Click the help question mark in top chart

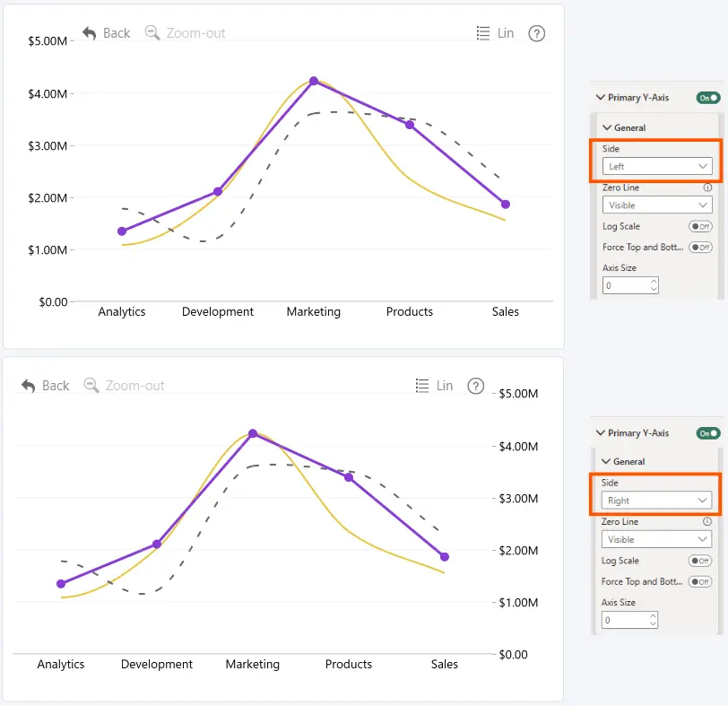[x=537, y=33]
